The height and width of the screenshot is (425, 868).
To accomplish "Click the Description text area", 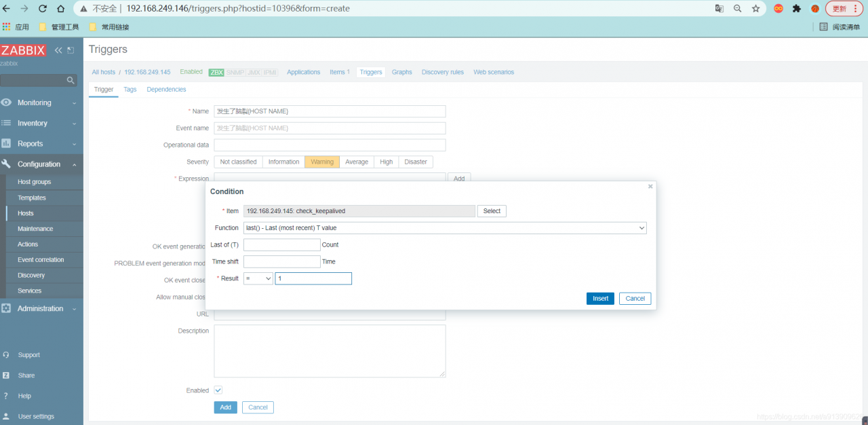I will (330, 351).
